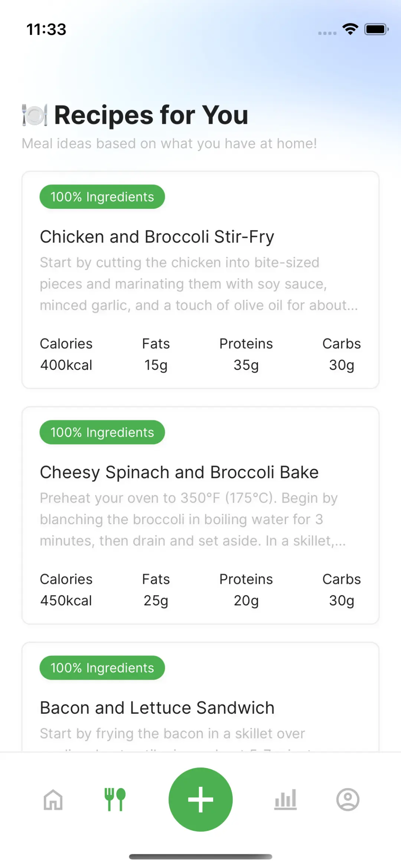401x868 pixels.
Task: Tap the Stir-Fry description starting 'Start by cutting'
Action: click(199, 284)
